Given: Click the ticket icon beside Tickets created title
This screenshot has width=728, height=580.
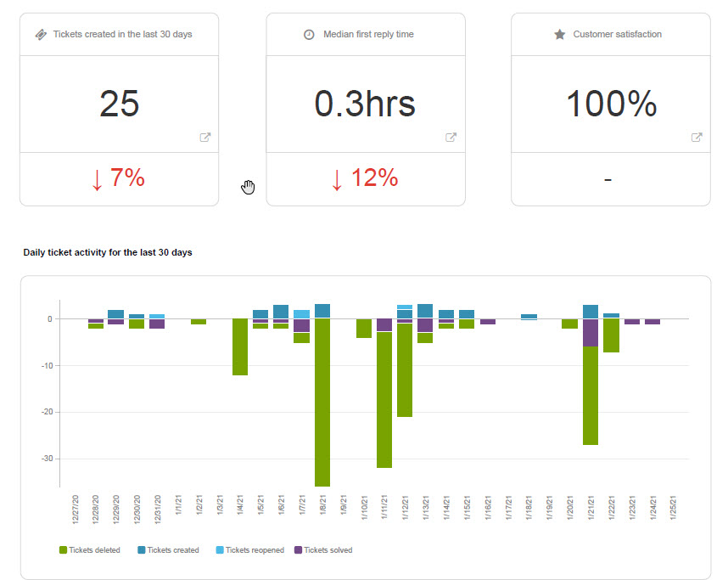Looking at the screenshot, I should click(x=41, y=35).
